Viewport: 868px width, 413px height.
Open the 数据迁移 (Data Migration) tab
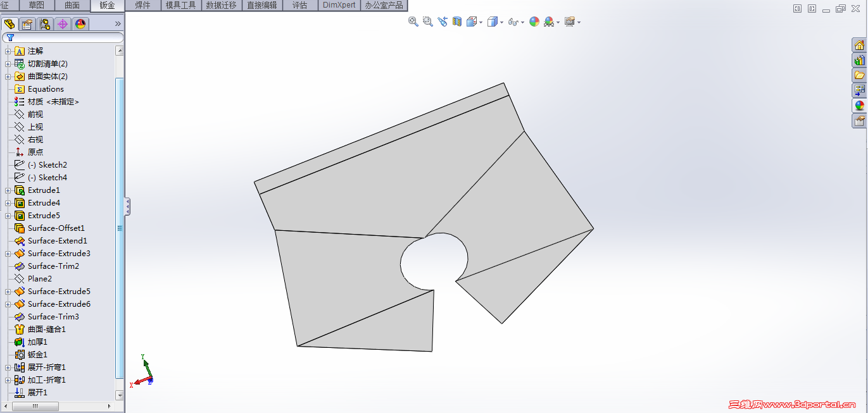pyautogui.click(x=222, y=5)
